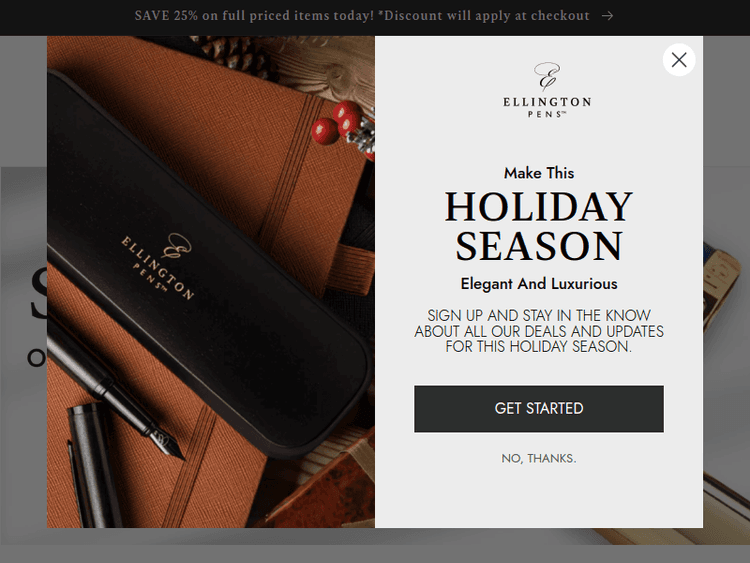750x563 pixels.
Task: Click the dimmed gray strip below the popup
Action: point(375,554)
